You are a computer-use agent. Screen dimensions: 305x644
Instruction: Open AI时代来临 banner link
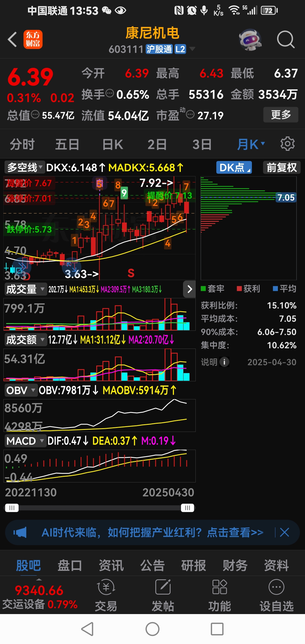coord(152,532)
